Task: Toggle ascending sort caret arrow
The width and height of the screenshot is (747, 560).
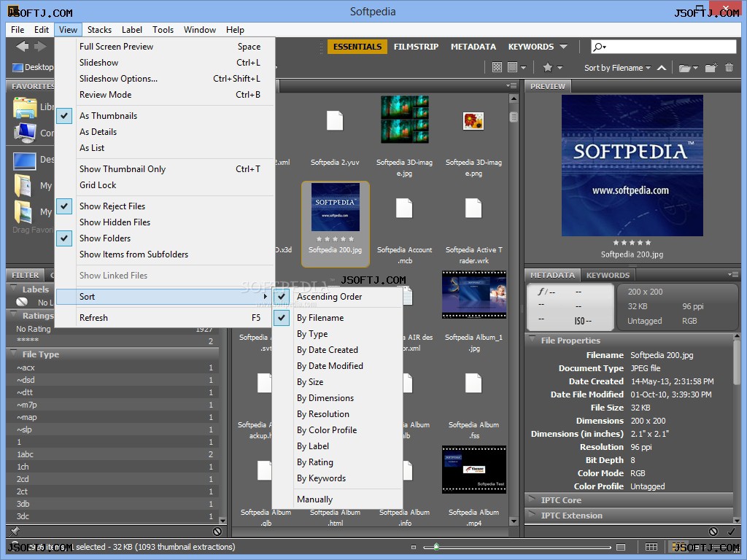Action: [662, 68]
